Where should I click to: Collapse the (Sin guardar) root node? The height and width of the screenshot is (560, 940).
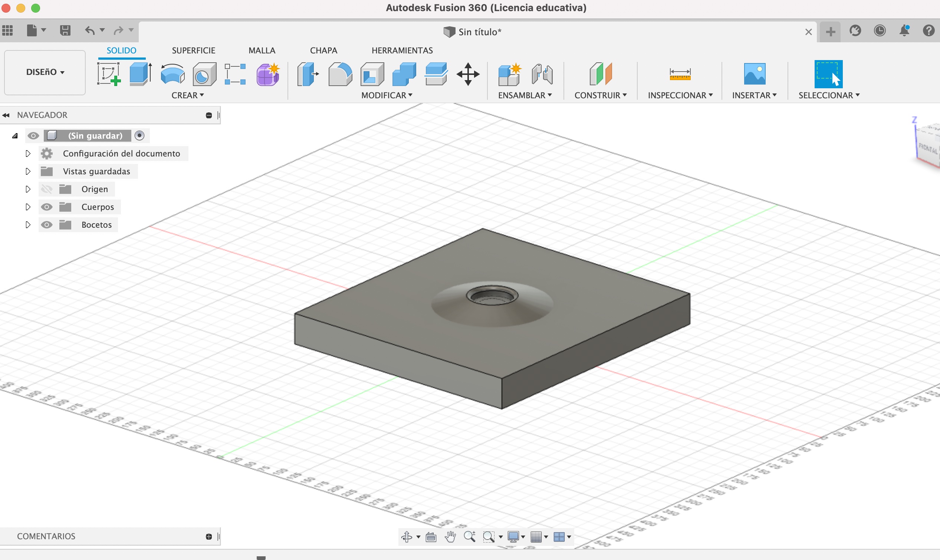[15, 136]
